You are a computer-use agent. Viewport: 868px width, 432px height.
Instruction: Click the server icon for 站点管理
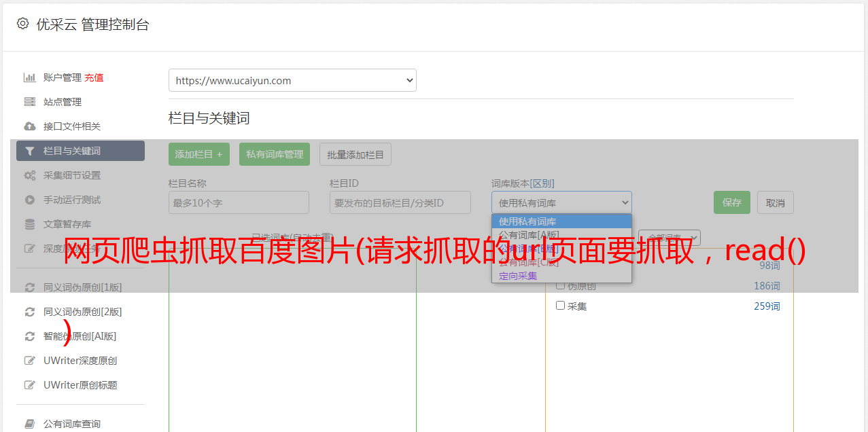point(29,102)
